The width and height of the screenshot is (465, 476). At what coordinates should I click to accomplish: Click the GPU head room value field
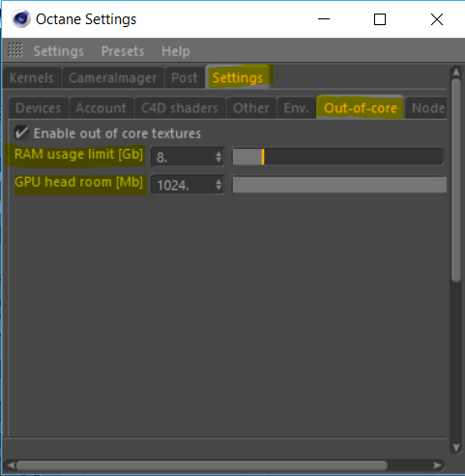pyautogui.click(x=188, y=185)
